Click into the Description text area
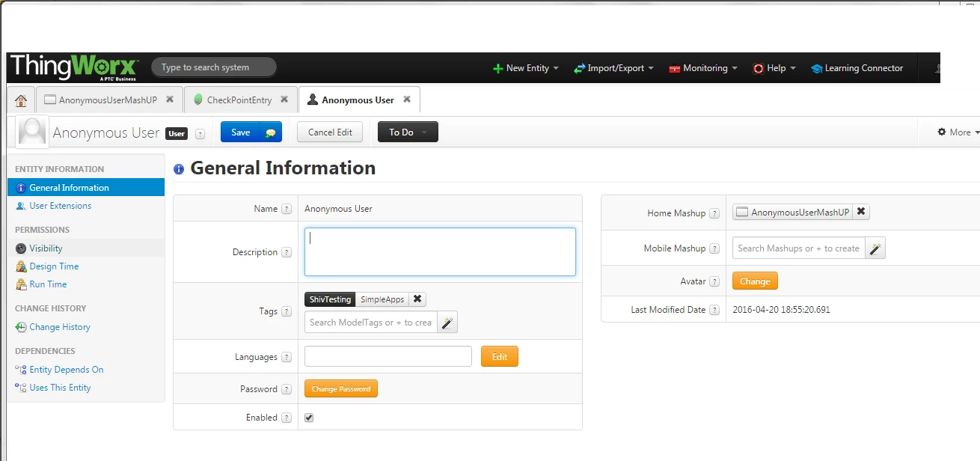The height and width of the screenshot is (461, 980). click(x=440, y=252)
